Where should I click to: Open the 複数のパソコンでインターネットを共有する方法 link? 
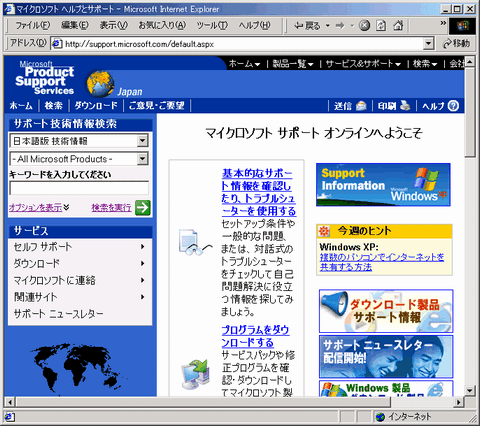[x=382, y=262]
